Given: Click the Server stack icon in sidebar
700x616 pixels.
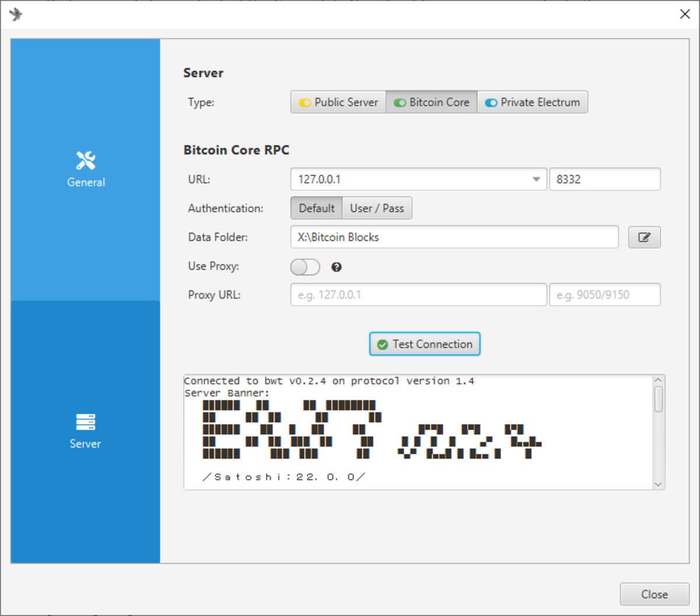Looking at the screenshot, I should tap(86, 422).
